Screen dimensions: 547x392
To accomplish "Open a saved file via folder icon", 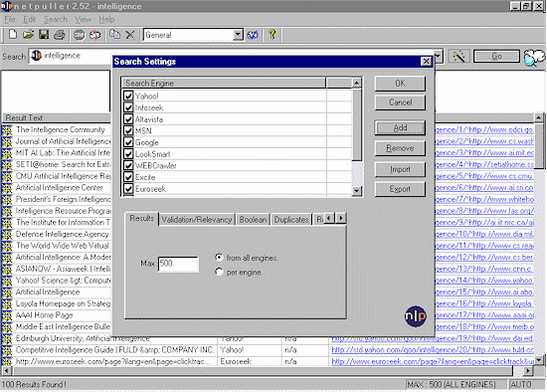I will tap(28, 35).
